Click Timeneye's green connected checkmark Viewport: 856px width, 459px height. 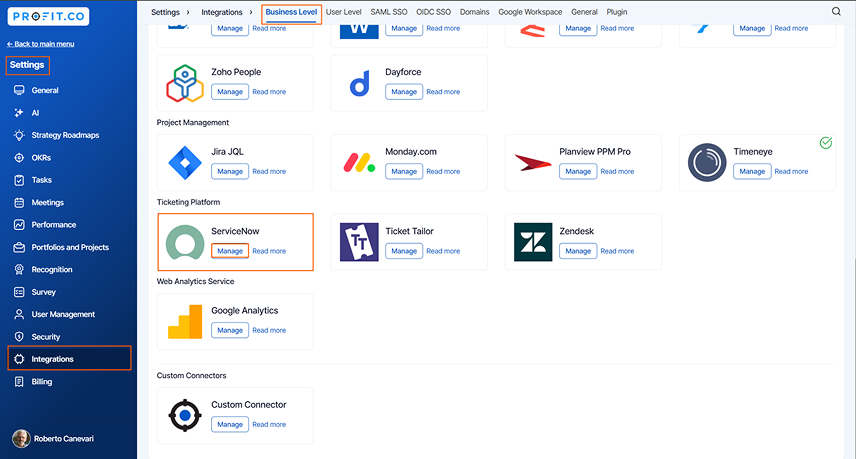click(826, 143)
